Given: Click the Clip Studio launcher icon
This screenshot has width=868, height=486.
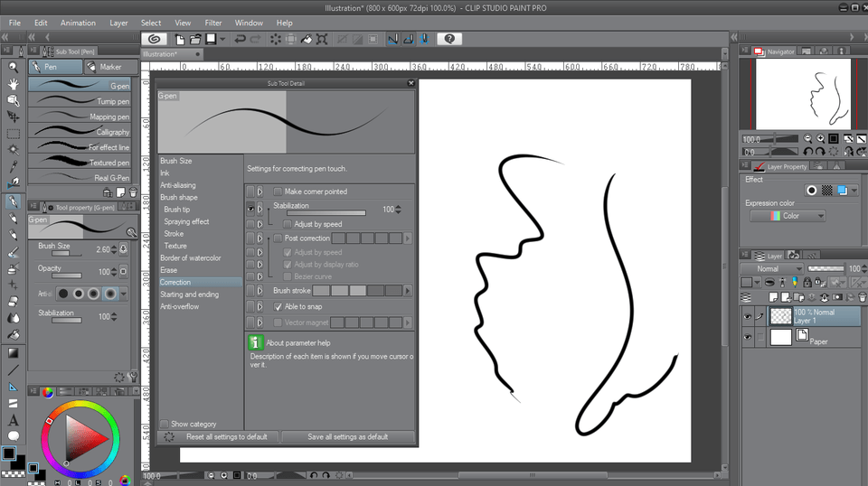Looking at the screenshot, I should coord(155,39).
